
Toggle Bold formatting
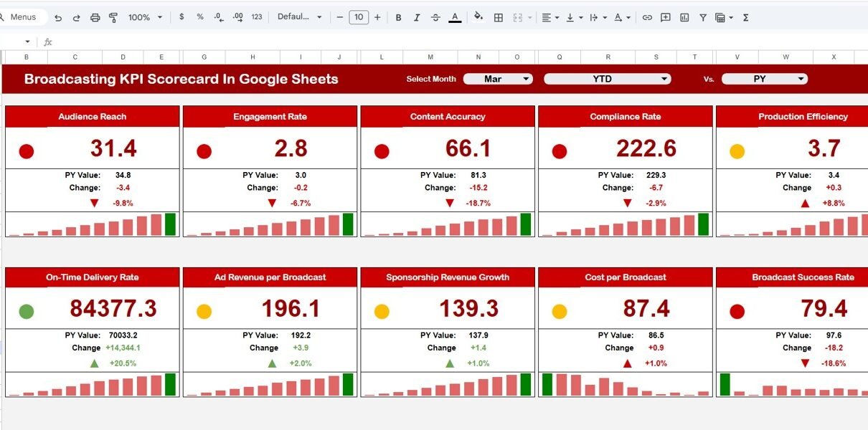pos(399,17)
